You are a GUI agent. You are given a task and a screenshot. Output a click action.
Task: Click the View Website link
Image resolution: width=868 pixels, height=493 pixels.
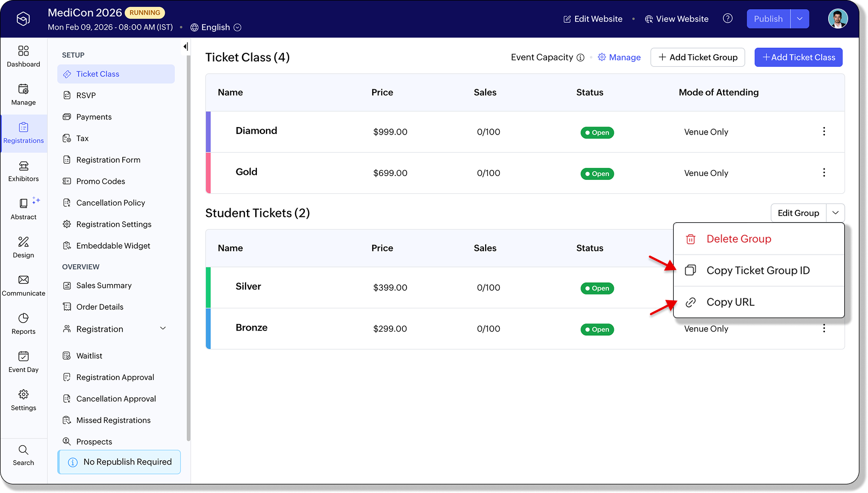click(x=677, y=19)
